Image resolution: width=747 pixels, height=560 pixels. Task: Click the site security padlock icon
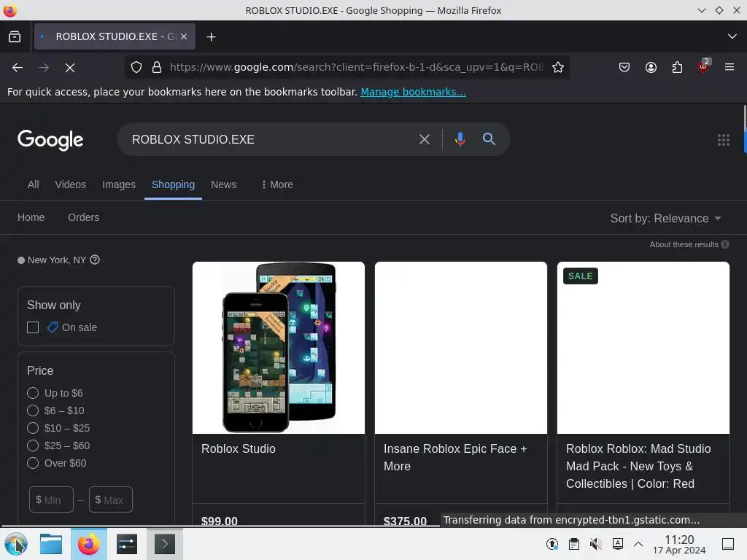(x=157, y=67)
